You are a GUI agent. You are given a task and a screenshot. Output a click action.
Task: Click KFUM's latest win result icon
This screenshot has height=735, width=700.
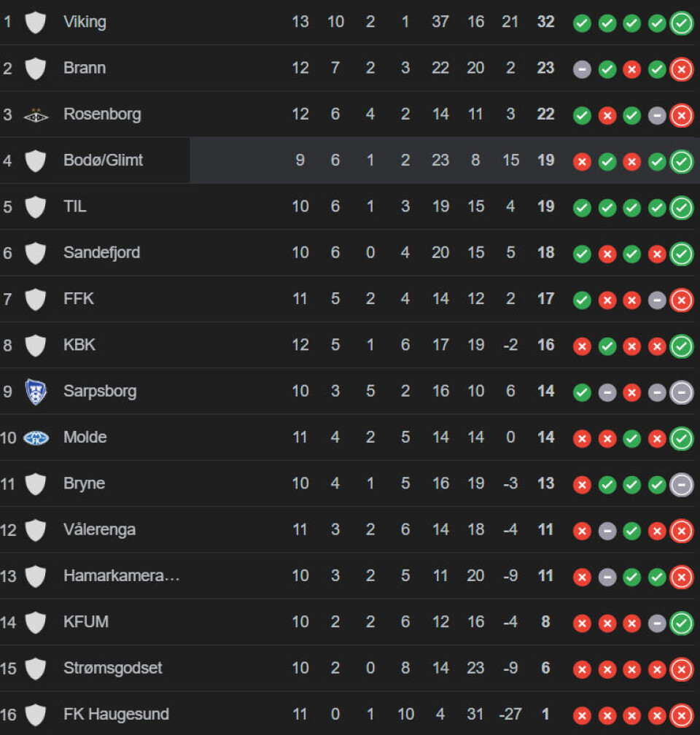tap(682, 623)
